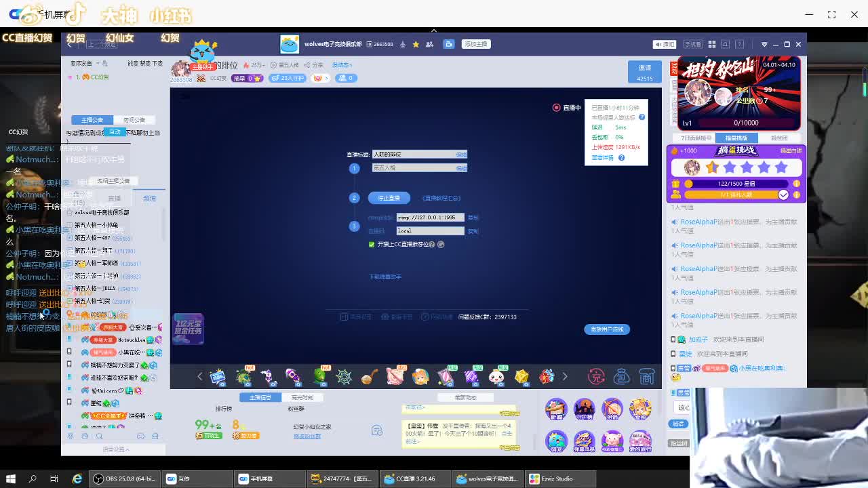The image size is (868, 488).
Task: Select the spider web gift icon
Action: 344,377
